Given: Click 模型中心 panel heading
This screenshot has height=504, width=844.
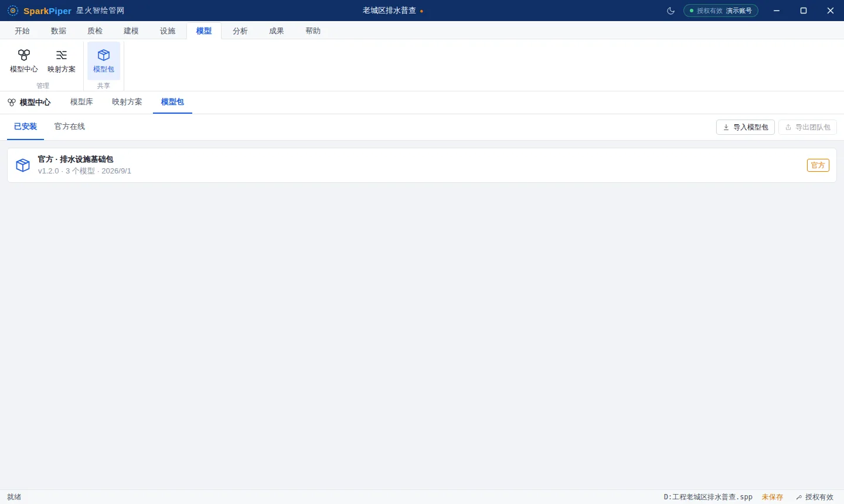Looking at the screenshot, I should click(29, 103).
